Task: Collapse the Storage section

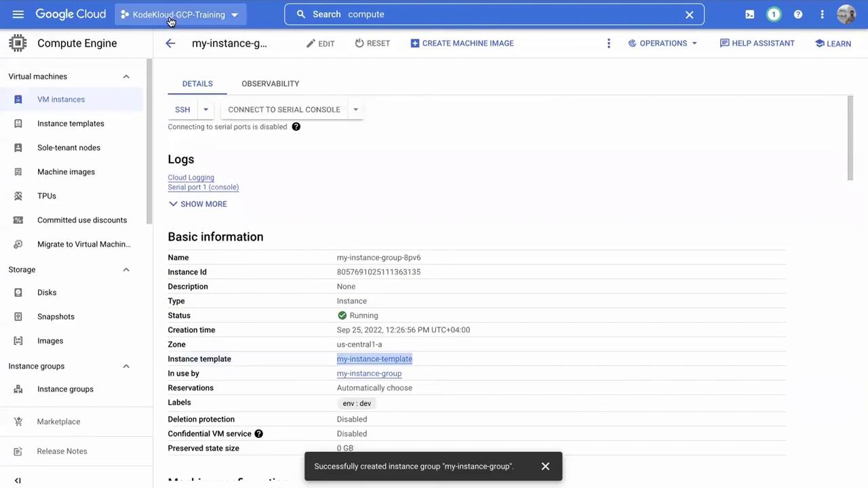Action: coord(126,270)
